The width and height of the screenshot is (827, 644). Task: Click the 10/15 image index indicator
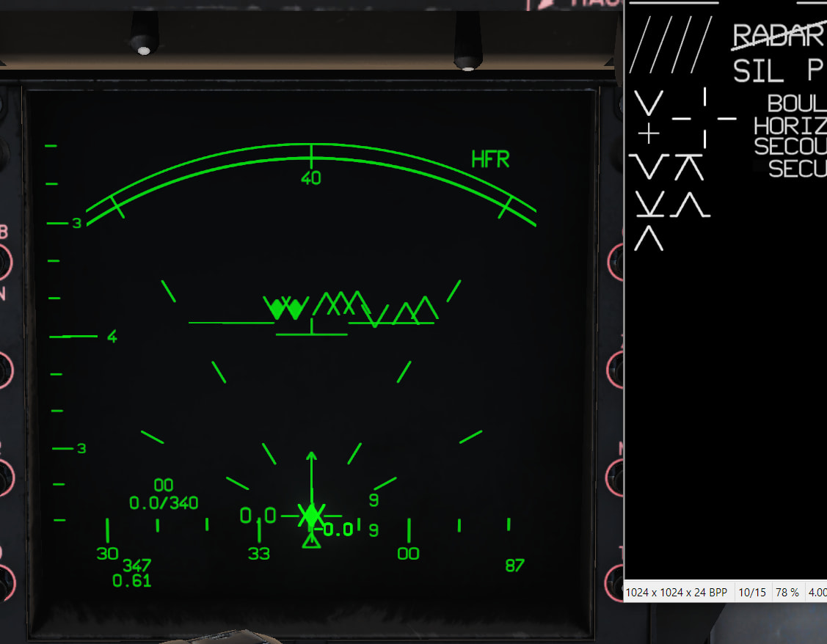752,592
